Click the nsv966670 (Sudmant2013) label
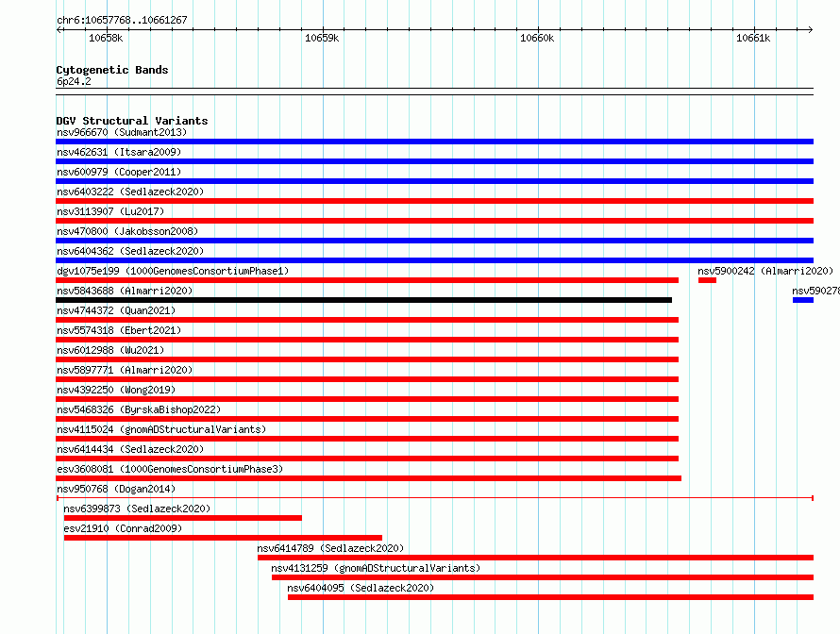The width and height of the screenshot is (840, 634). 122,132
